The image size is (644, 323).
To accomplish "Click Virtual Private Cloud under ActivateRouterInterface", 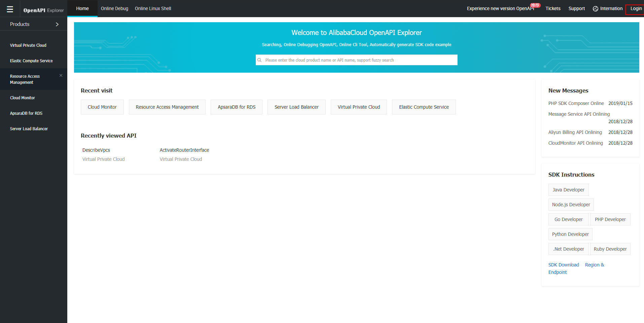I will pos(181,159).
